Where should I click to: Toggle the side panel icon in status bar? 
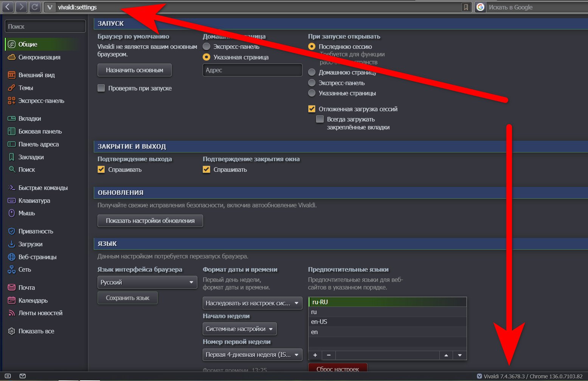pyautogui.click(x=8, y=376)
